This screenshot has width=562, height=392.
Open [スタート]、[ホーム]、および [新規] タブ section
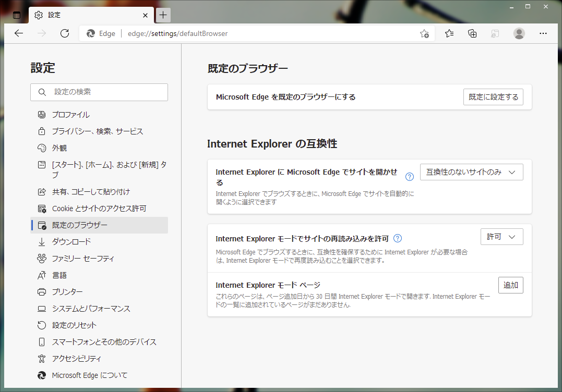pyautogui.click(x=99, y=170)
